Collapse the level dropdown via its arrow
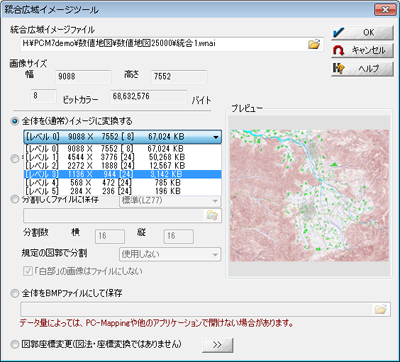The image size is (400, 362). (x=216, y=137)
